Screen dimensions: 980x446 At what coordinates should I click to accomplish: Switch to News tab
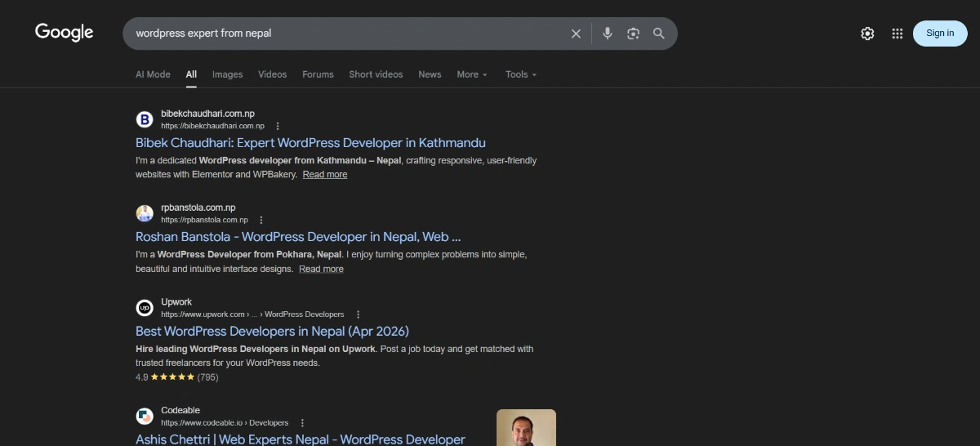click(x=430, y=74)
